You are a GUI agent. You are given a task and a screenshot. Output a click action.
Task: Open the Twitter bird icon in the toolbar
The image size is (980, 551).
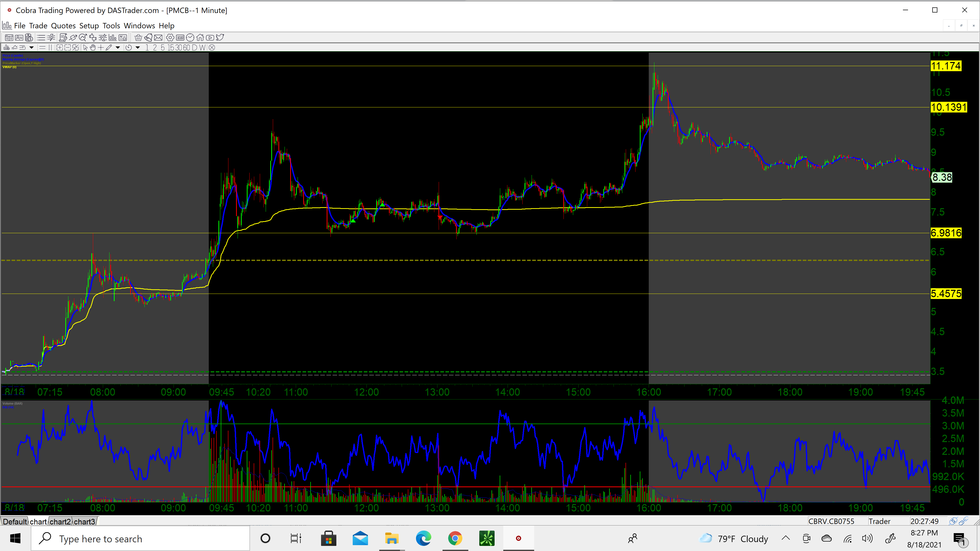(x=220, y=37)
